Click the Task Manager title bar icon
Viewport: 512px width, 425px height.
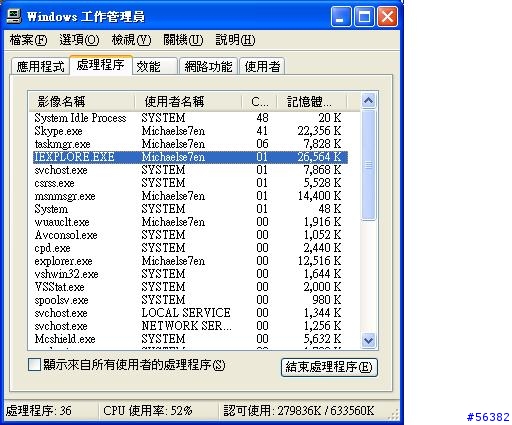[14, 16]
